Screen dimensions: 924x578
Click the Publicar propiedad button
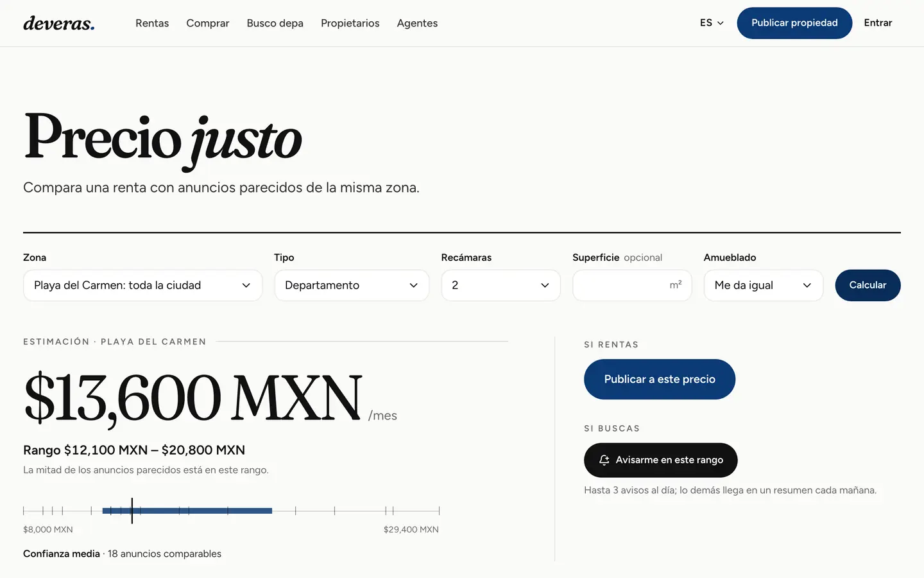(794, 23)
